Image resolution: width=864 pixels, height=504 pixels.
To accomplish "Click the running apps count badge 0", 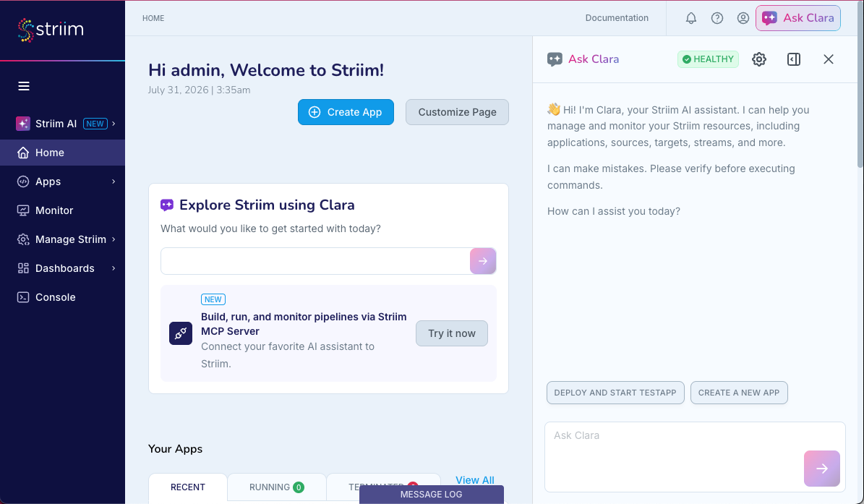I will [299, 487].
